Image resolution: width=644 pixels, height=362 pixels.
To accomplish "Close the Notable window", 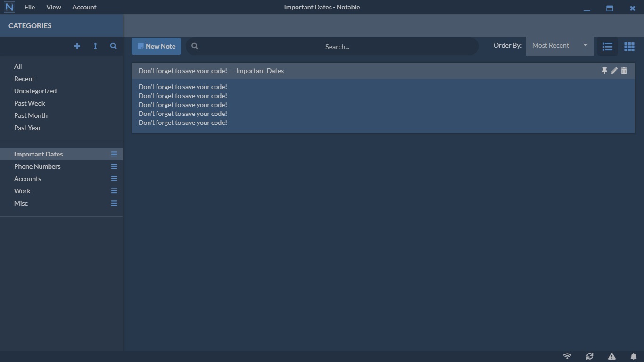I will coord(633,8).
